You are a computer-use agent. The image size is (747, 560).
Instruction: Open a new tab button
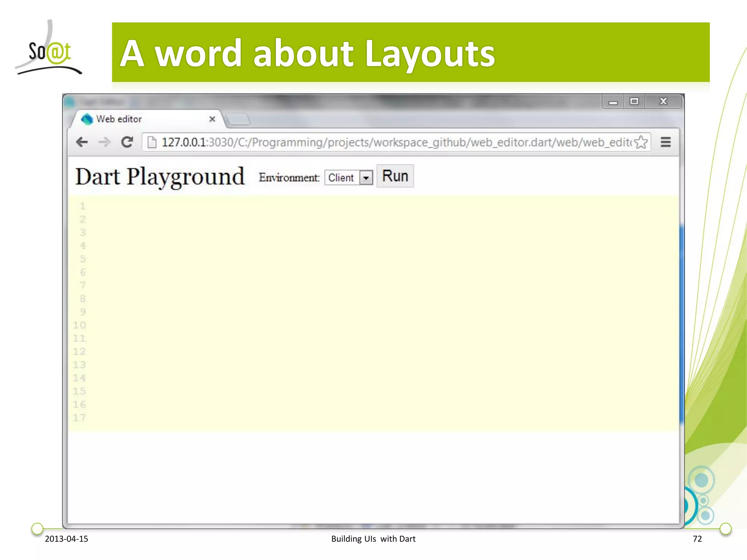tap(237, 119)
